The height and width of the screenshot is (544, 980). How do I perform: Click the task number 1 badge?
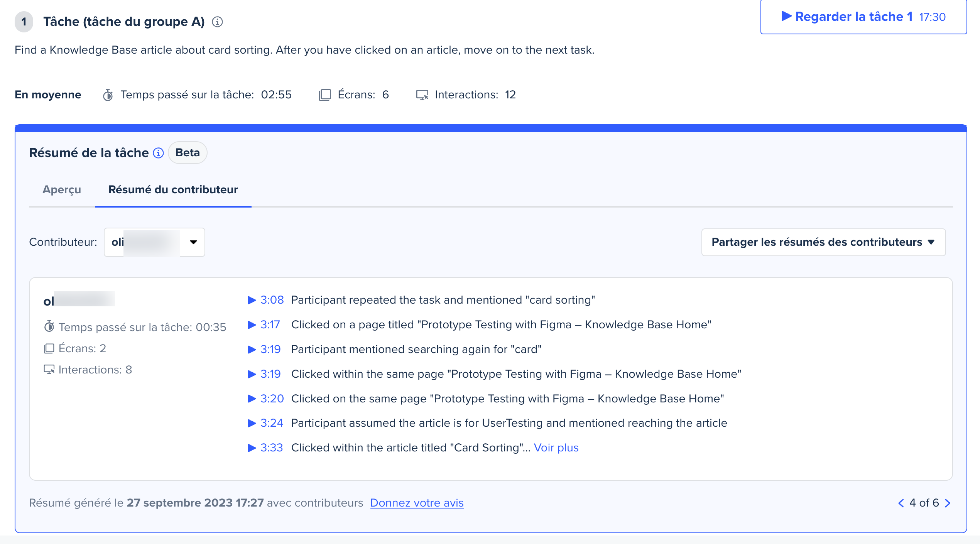(x=24, y=22)
